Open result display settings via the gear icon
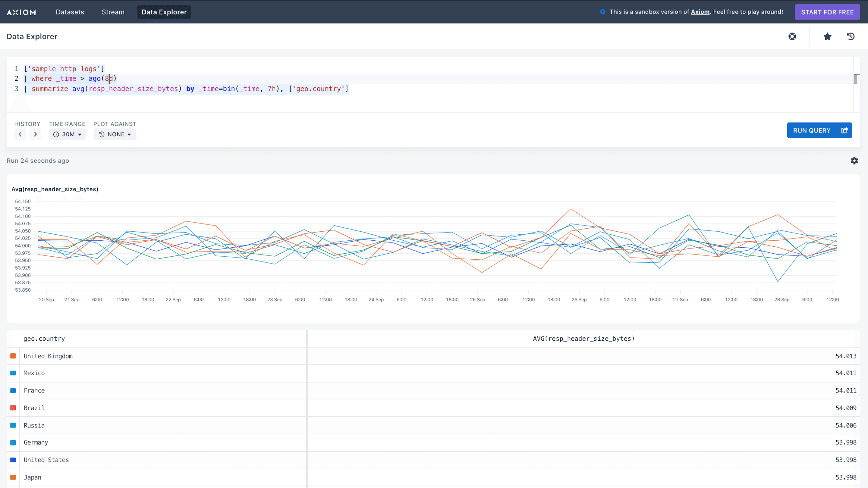This screenshot has width=868, height=488. pyautogui.click(x=854, y=161)
